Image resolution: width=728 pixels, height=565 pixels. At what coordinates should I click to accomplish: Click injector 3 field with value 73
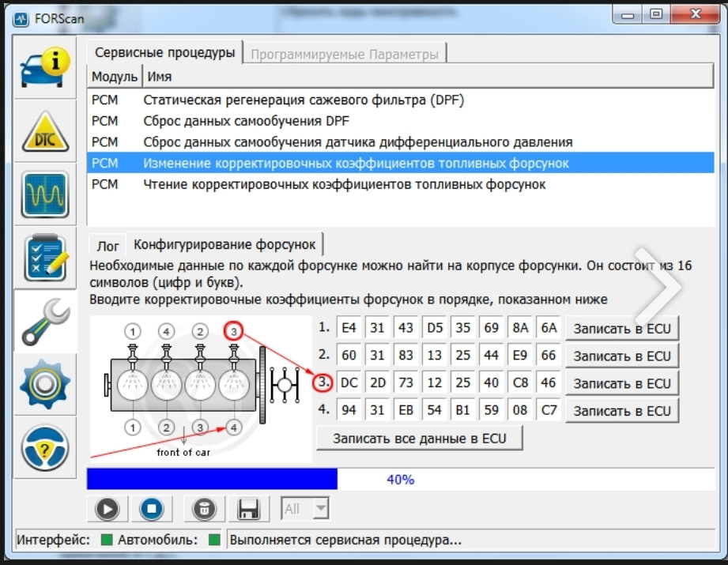[405, 382]
